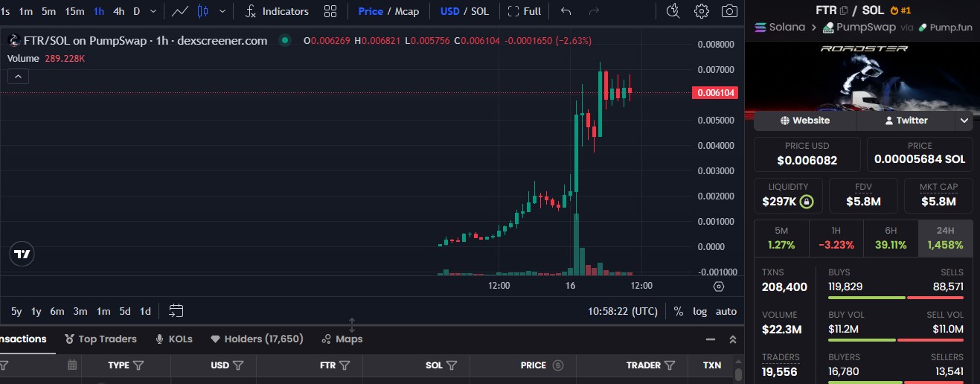Open the price scale settings icon
980x384 pixels.
(x=718, y=286)
